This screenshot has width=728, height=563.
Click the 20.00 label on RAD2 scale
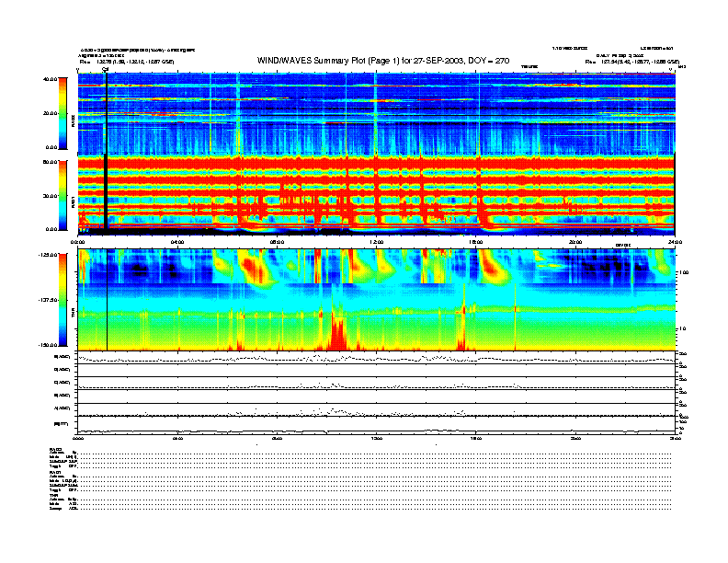pos(50,113)
